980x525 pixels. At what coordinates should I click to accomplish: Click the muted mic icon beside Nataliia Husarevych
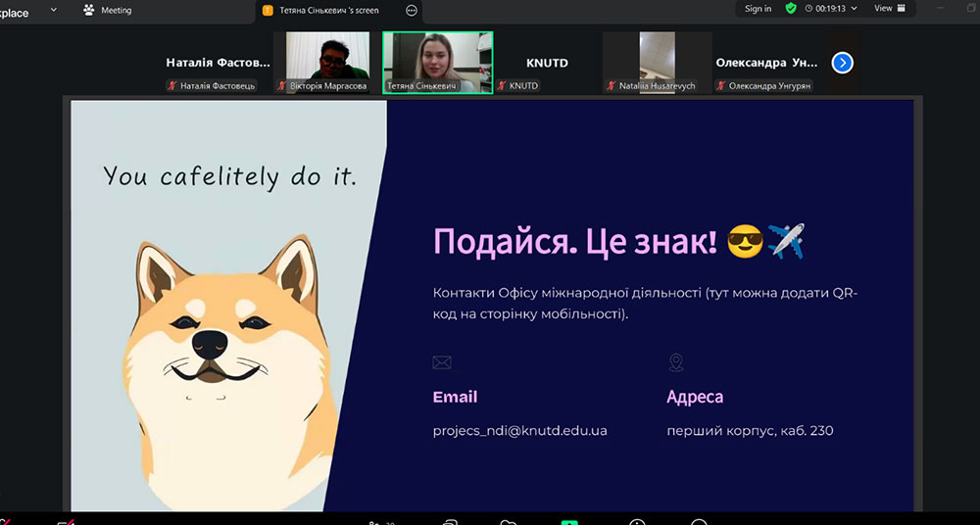click(612, 86)
